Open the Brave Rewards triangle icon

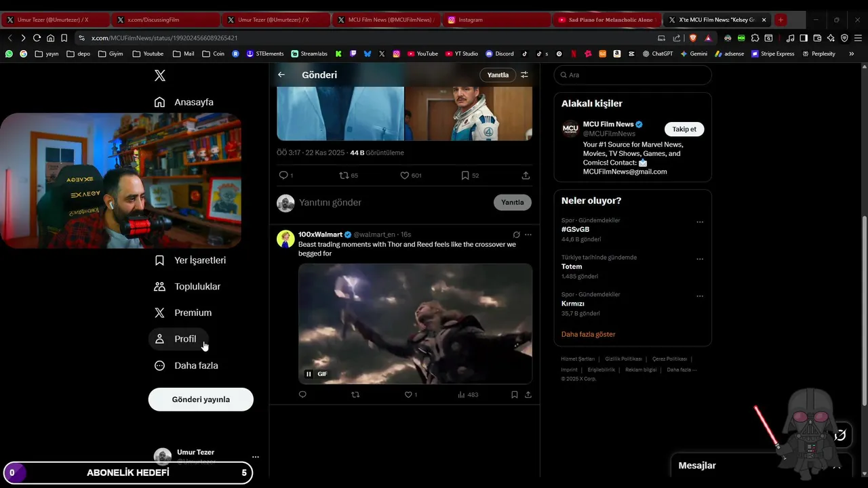708,38
